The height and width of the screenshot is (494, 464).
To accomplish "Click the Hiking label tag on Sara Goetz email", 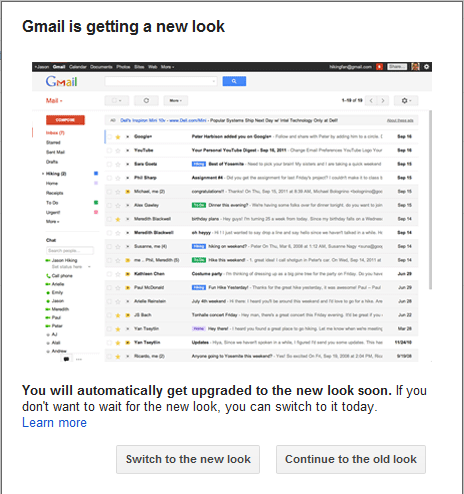I will point(199,164).
